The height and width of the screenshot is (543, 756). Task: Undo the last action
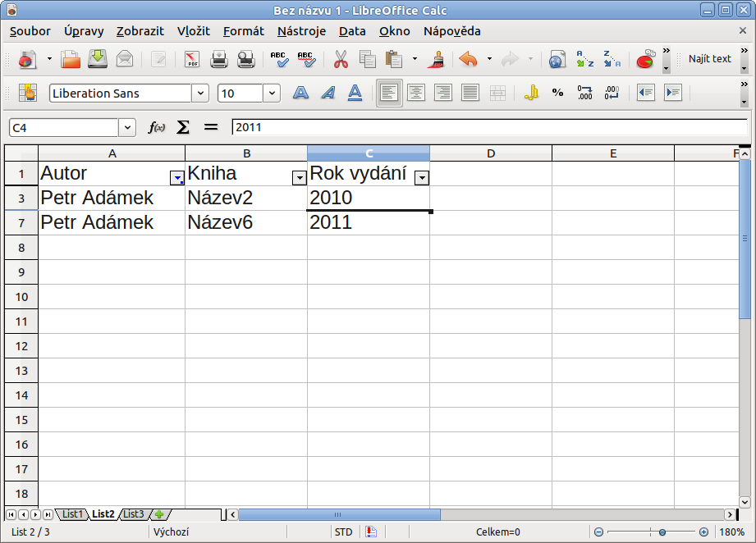click(468, 59)
